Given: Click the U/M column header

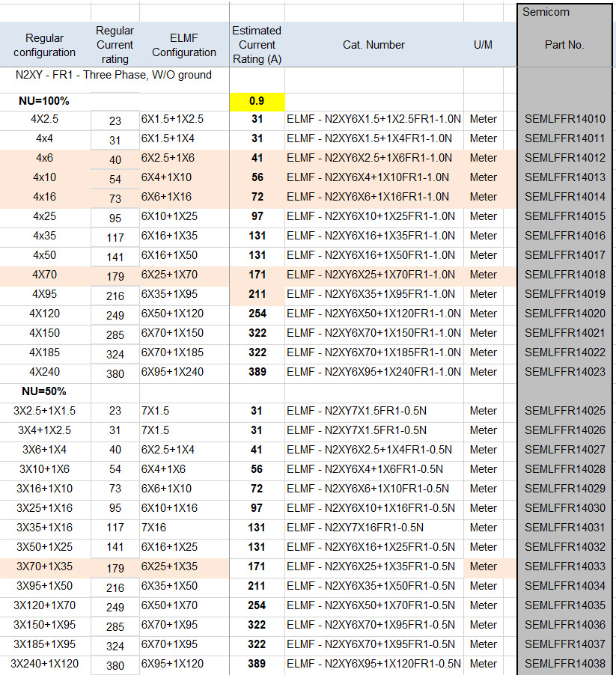Looking at the screenshot, I should click(483, 45).
